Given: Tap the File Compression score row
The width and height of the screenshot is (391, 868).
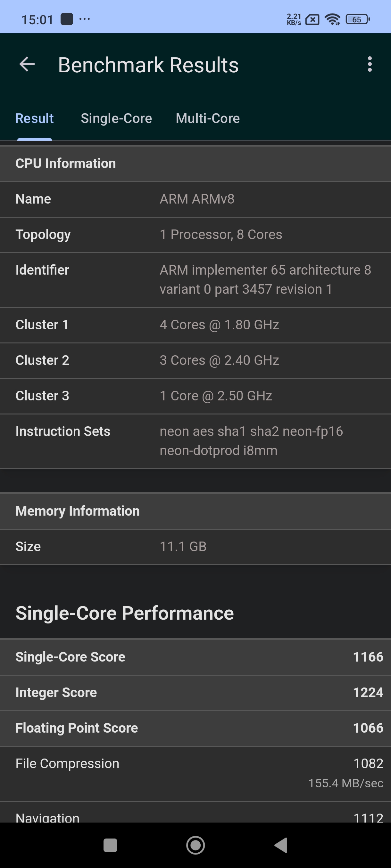Looking at the screenshot, I should coord(195,773).
